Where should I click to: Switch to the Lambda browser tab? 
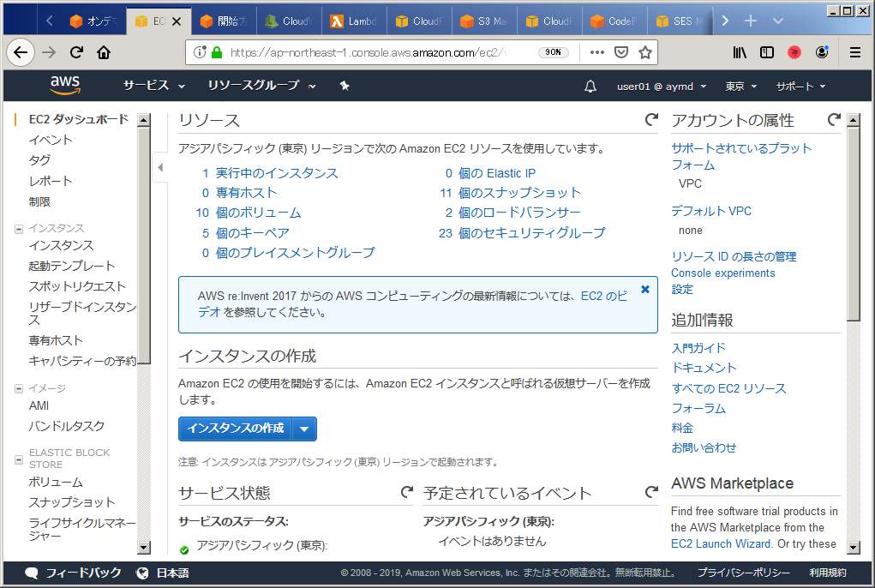click(354, 21)
